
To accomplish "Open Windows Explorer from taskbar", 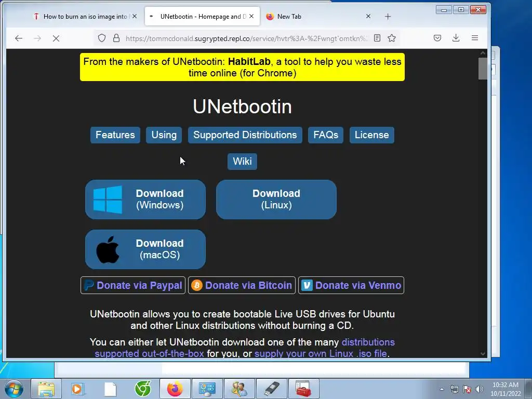I will (x=46, y=389).
